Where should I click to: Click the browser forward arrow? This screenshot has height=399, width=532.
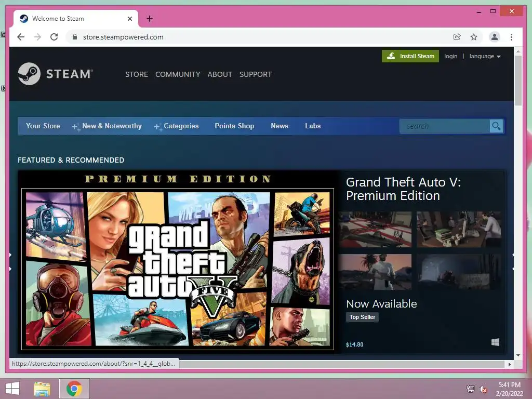[37, 37]
